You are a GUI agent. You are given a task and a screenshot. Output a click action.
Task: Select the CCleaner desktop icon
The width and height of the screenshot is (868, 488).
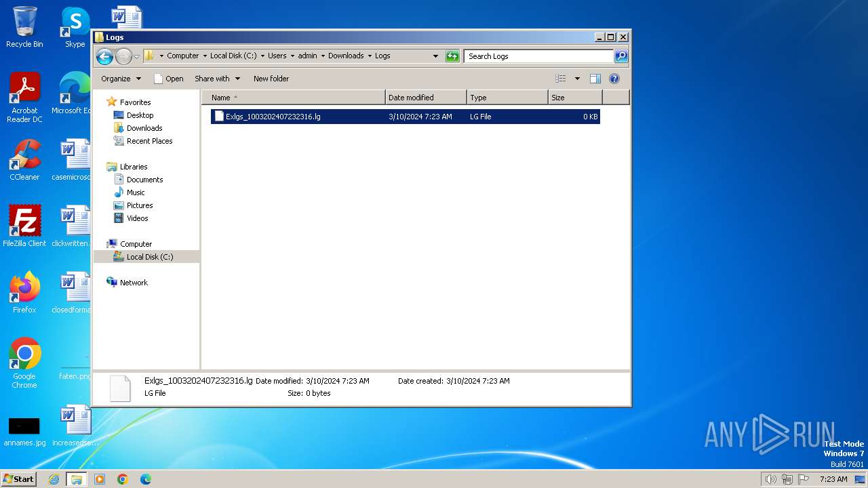[x=24, y=160]
